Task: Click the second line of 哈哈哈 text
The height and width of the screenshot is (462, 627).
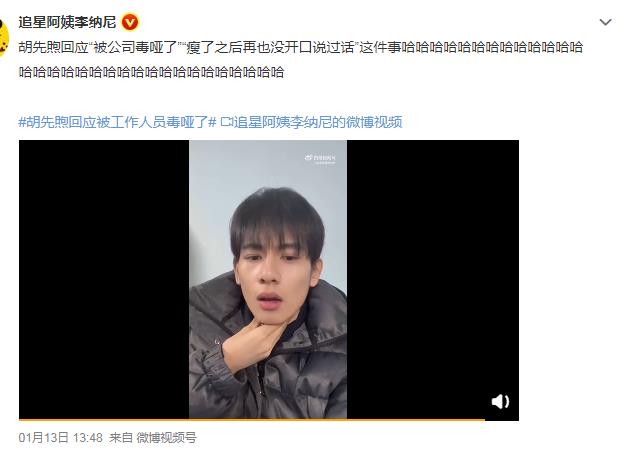Action: [x=151, y=72]
